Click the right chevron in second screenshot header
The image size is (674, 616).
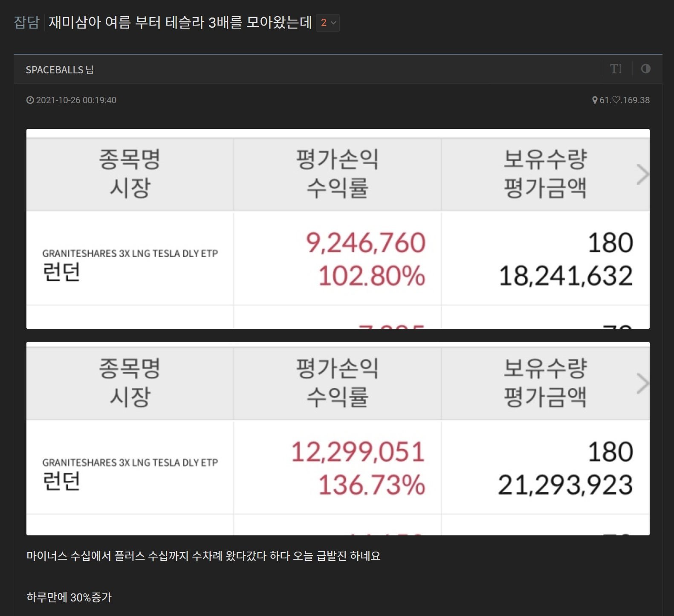[x=642, y=384]
